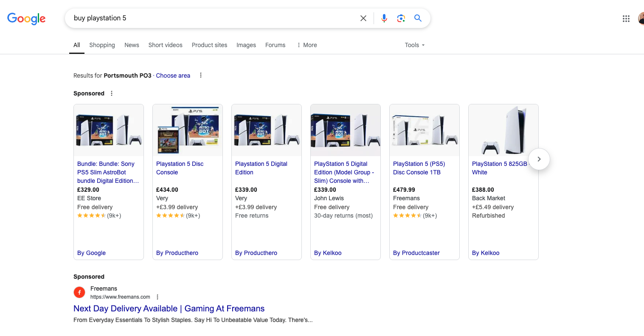This screenshot has width=644, height=336.
Task: Click By Productcaster link
Action: (x=416, y=253)
